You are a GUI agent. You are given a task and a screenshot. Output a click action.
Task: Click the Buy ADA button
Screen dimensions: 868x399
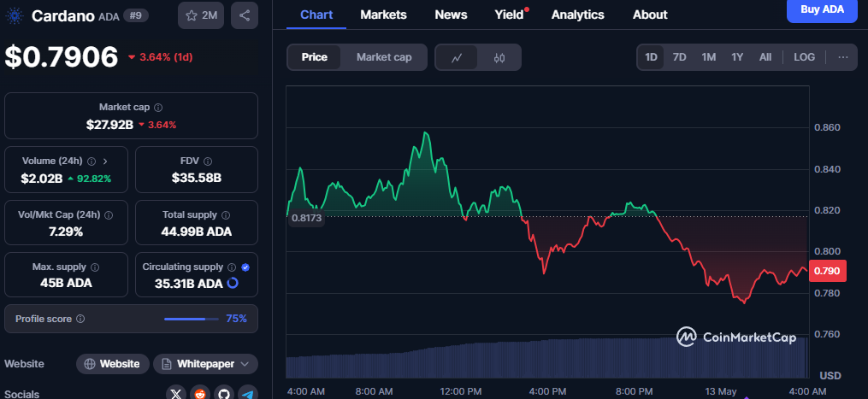pyautogui.click(x=822, y=10)
